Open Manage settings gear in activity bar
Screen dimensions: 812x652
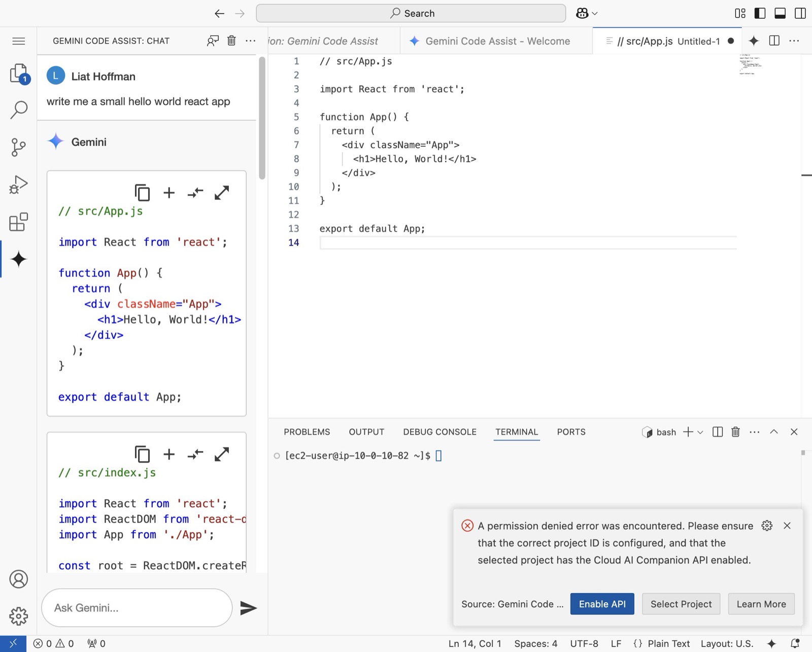pos(19,616)
